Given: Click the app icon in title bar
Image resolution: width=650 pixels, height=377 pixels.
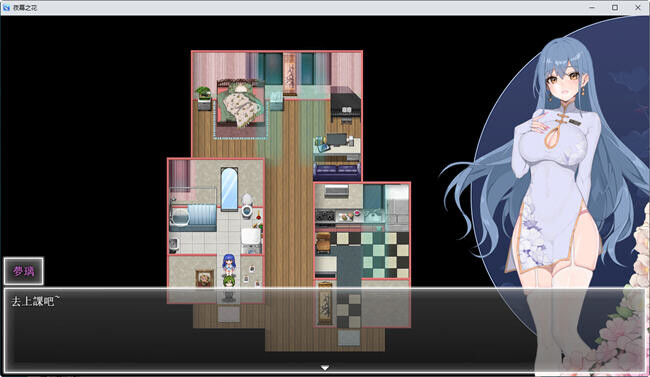Looking at the screenshot, I should pos(6,7).
